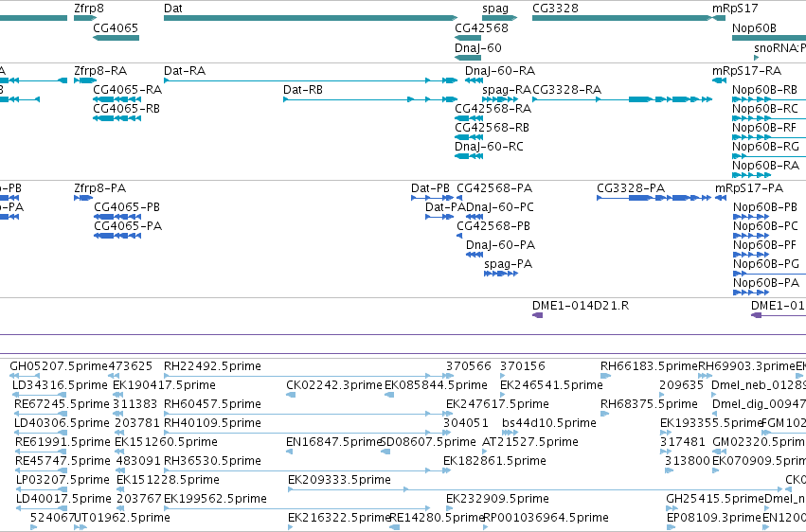Click the Nop60B-RF transcript label
Image resolution: width=806 pixels, height=532 pixels.
tap(764, 128)
